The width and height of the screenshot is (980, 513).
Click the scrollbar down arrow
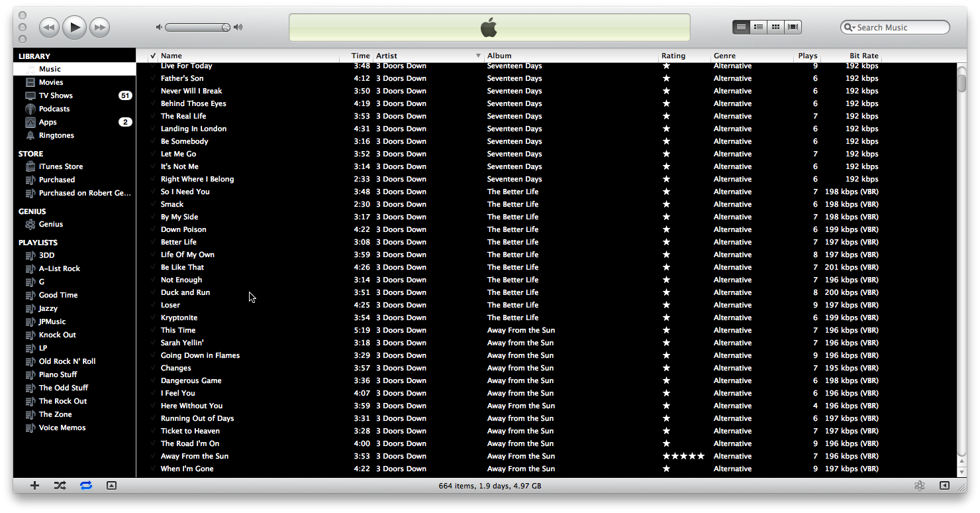pos(961,471)
